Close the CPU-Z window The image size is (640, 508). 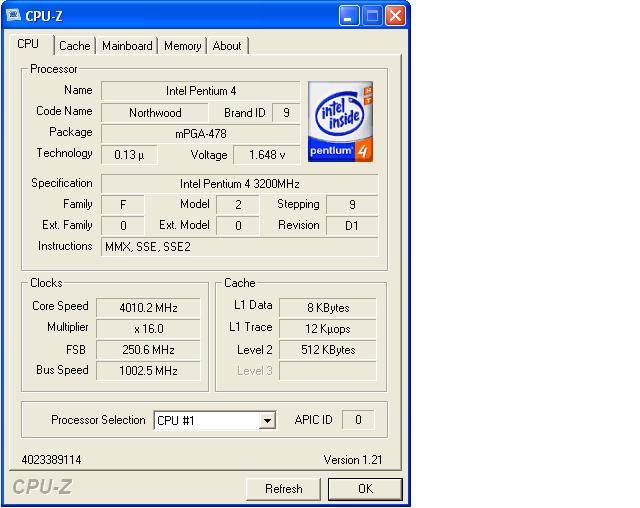[395, 16]
